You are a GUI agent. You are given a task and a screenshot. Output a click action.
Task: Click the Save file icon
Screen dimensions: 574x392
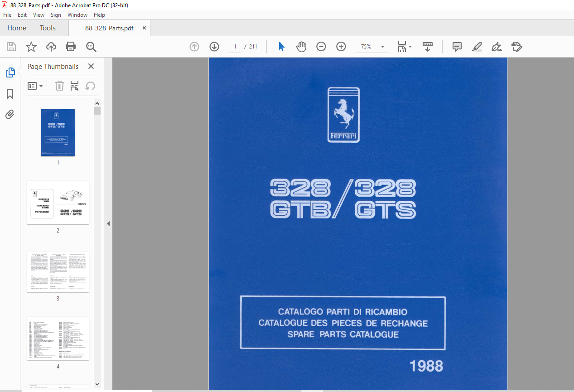(x=11, y=47)
